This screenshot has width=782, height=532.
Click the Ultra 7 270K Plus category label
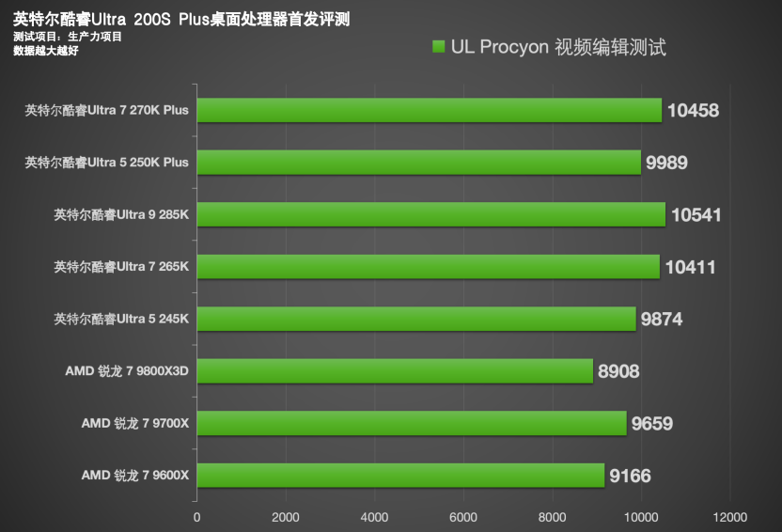coord(106,111)
